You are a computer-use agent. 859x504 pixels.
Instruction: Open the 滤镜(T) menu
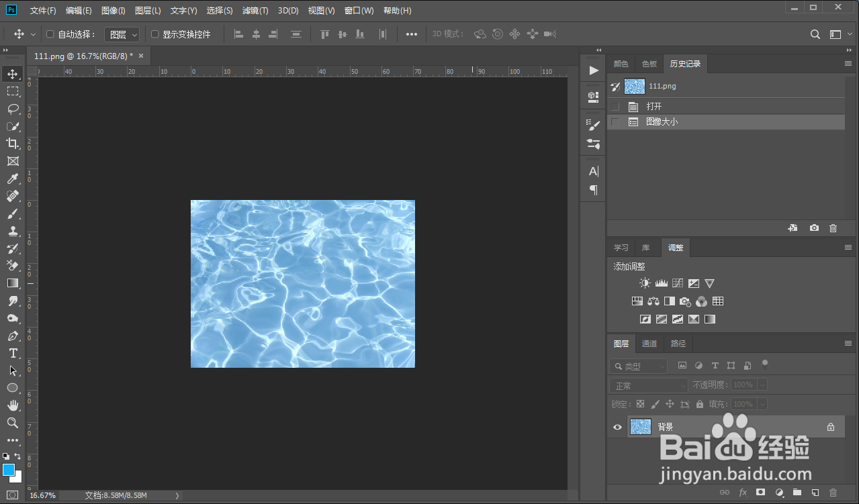point(255,11)
